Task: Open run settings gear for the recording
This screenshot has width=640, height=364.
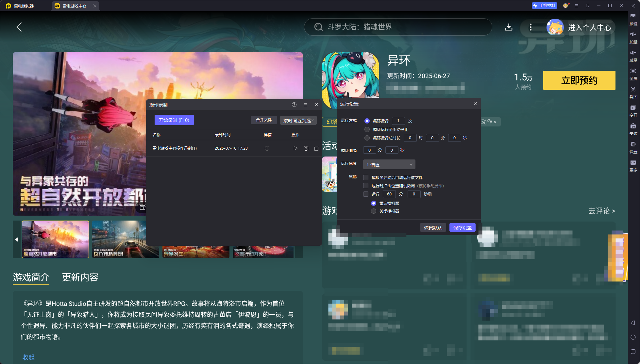Action: [306, 148]
